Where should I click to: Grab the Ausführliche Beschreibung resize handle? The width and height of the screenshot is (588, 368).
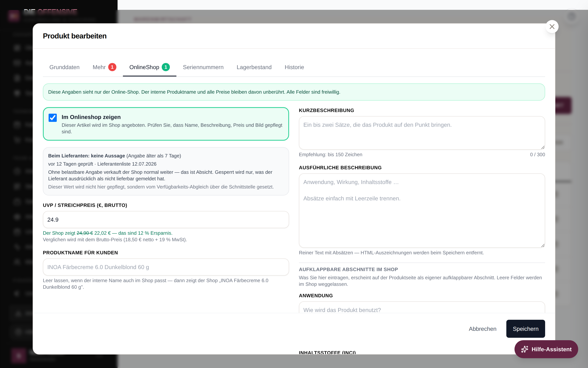543,245
